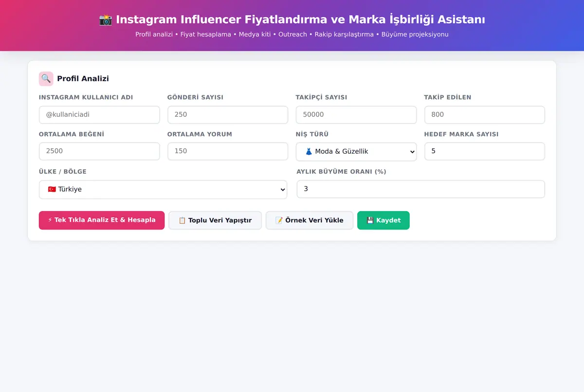Click the 'INSTAGRAM KULLANICI ADI' label

[x=86, y=97]
